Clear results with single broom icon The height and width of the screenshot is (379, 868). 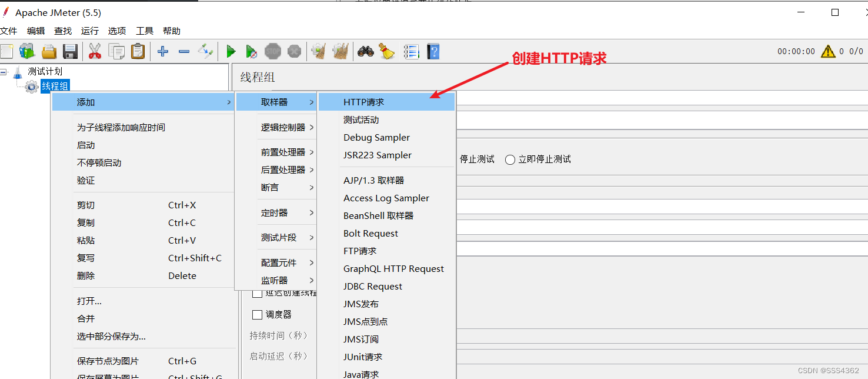(319, 51)
